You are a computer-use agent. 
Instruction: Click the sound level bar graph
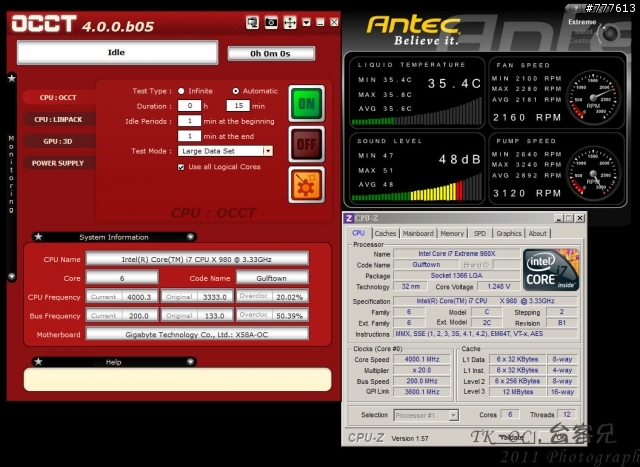(x=417, y=187)
